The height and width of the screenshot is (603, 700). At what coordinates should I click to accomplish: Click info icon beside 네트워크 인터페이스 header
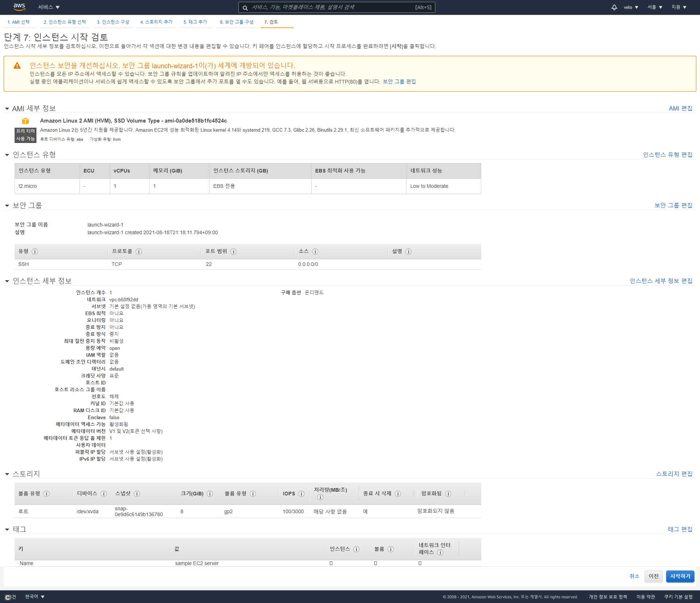click(x=440, y=552)
